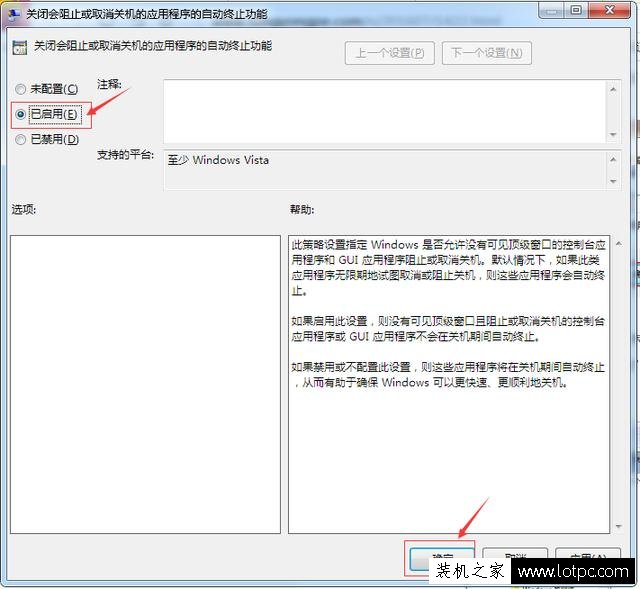Click the title bar window icon
The image size is (640, 589).
[14, 14]
